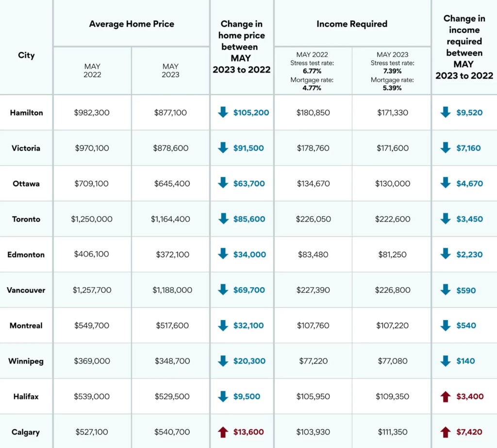Select the Income Required column header

pos(352,24)
